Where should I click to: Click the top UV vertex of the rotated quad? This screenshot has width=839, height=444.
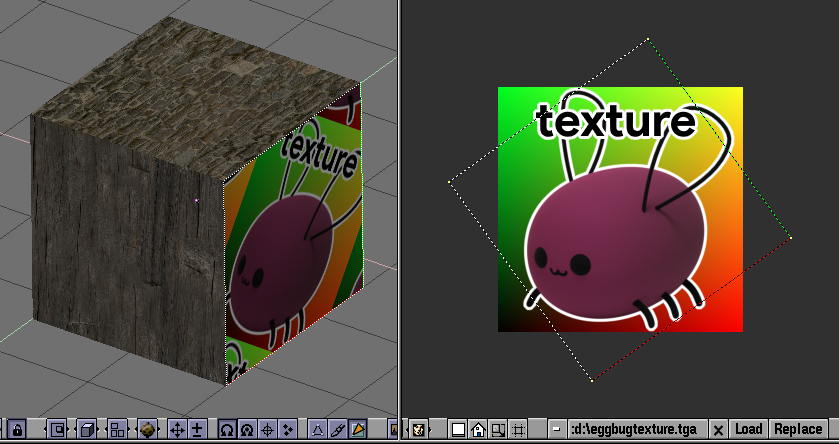click(x=648, y=39)
